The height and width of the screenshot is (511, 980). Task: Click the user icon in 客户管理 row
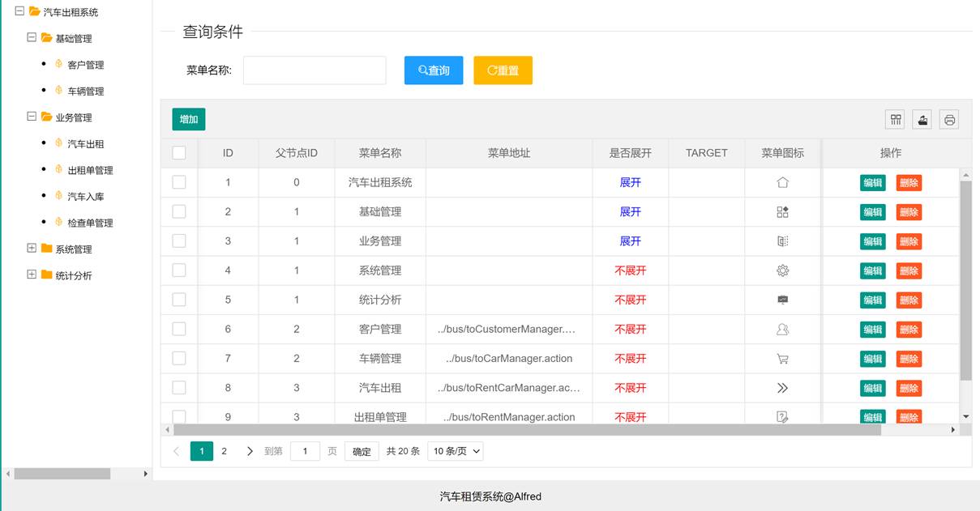pyautogui.click(x=782, y=329)
